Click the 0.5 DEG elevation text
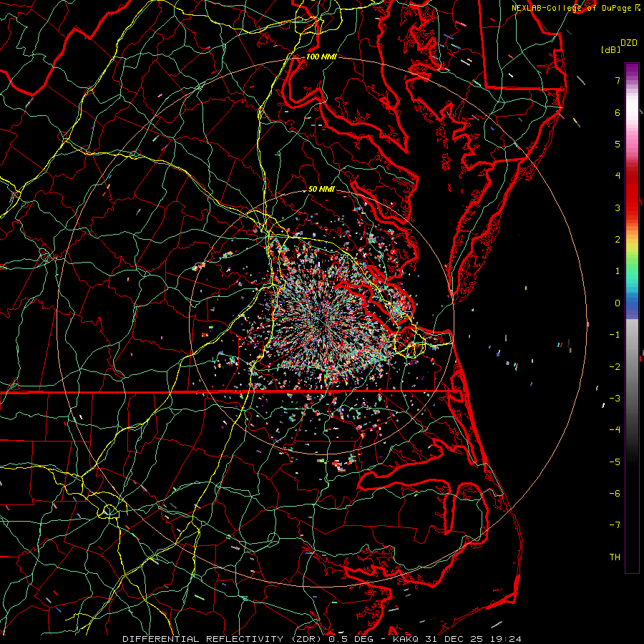644x644 pixels. pos(351,639)
